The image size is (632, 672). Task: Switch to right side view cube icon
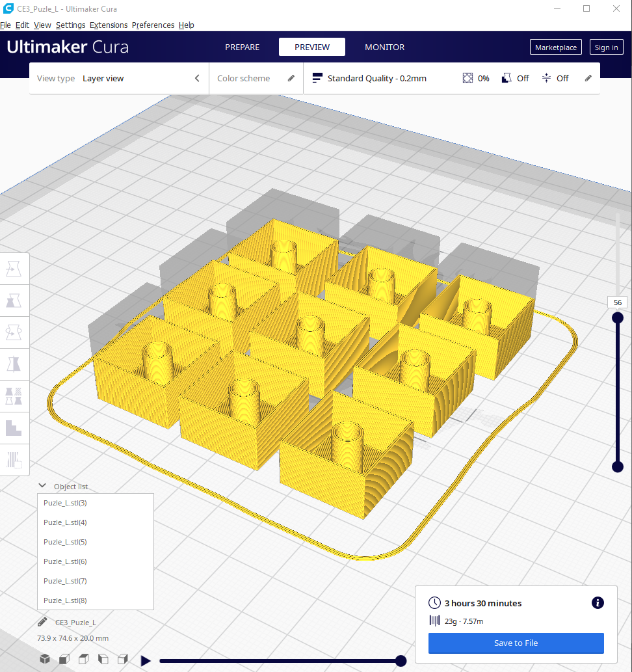coord(123,659)
